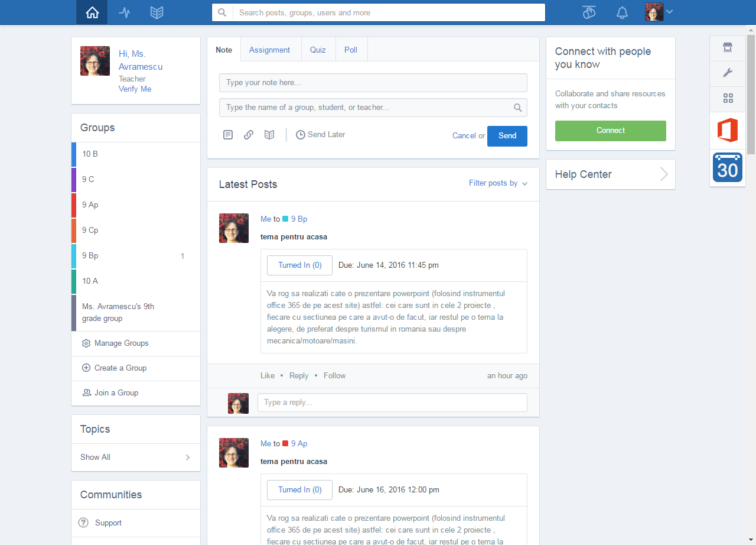Switch to the Quiz tab
This screenshot has height=545, width=756.
pyautogui.click(x=318, y=50)
